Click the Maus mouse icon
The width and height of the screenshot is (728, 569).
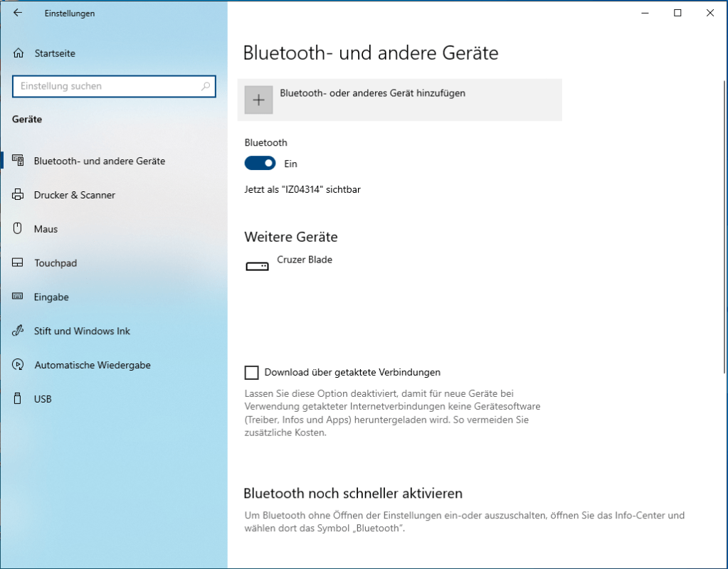(x=19, y=229)
